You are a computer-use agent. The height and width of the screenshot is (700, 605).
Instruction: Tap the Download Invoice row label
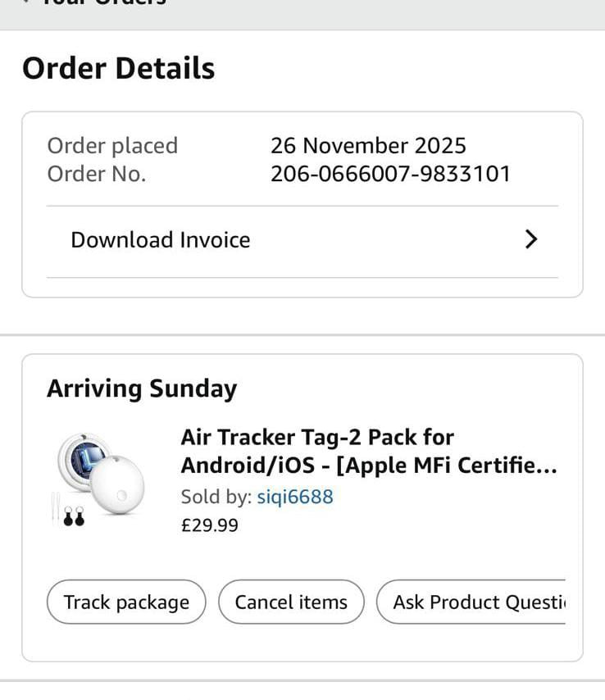161,239
